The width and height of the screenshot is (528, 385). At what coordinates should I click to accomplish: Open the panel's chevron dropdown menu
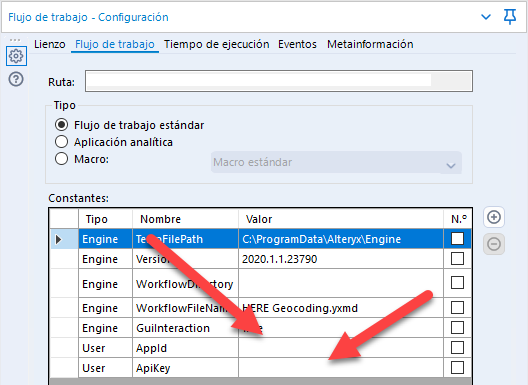coord(486,17)
